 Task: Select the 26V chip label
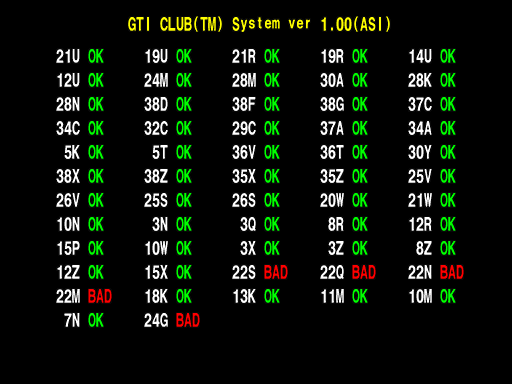68,200
